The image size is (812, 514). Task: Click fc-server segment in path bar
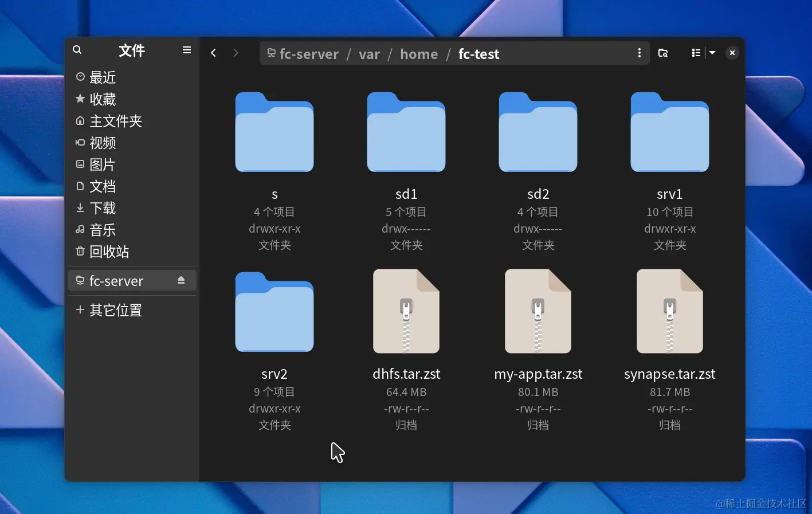pyautogui.click(x=303, y=54)
